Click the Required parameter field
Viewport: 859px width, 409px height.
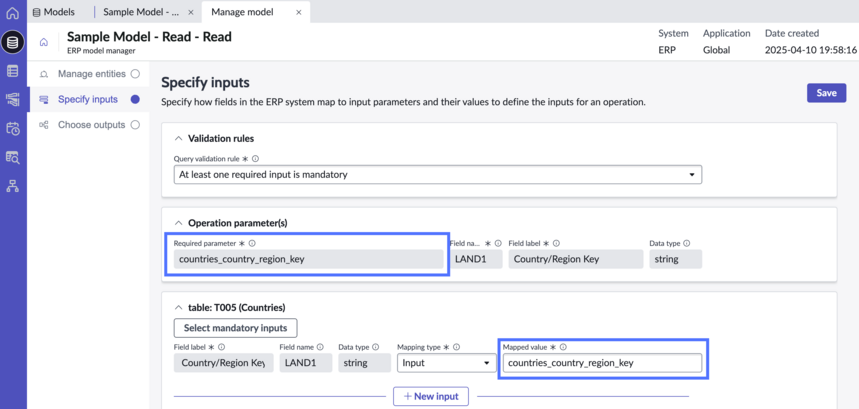(308, 259)
